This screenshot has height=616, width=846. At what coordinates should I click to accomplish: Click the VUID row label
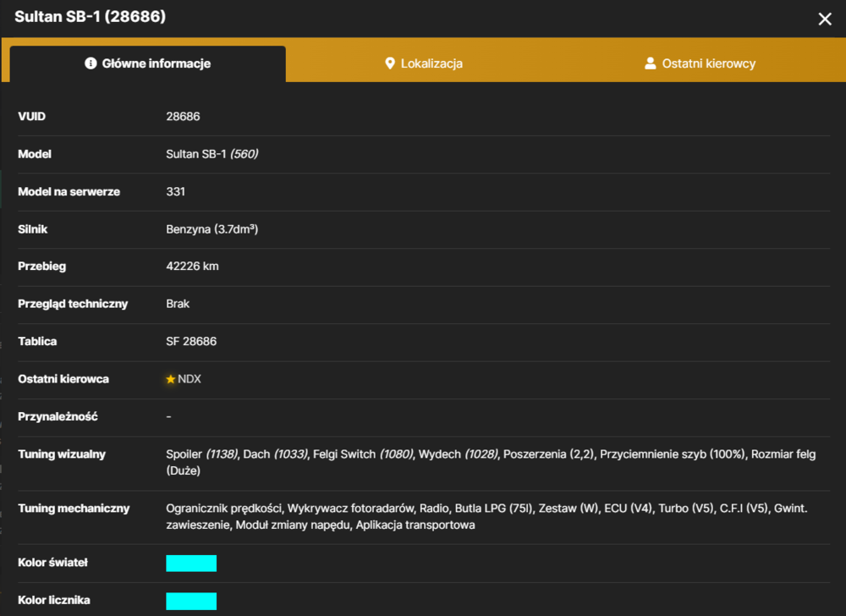[32, 117]
